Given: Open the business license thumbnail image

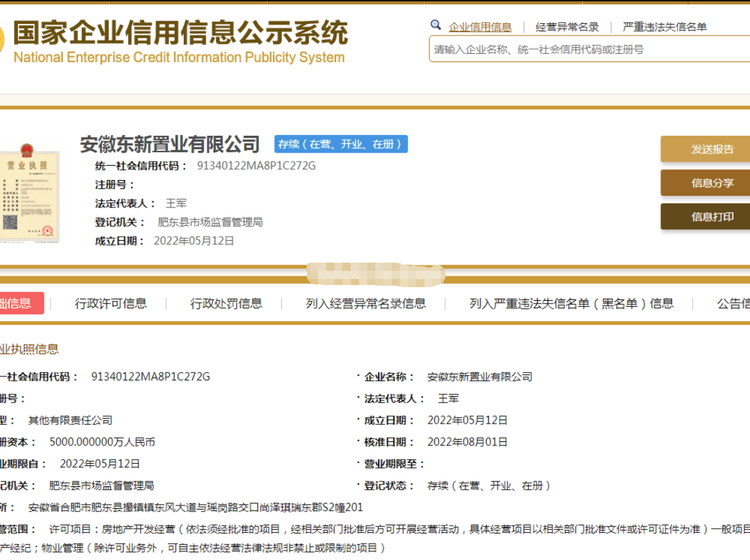Looking at the screenshot, I should [28, 197].
